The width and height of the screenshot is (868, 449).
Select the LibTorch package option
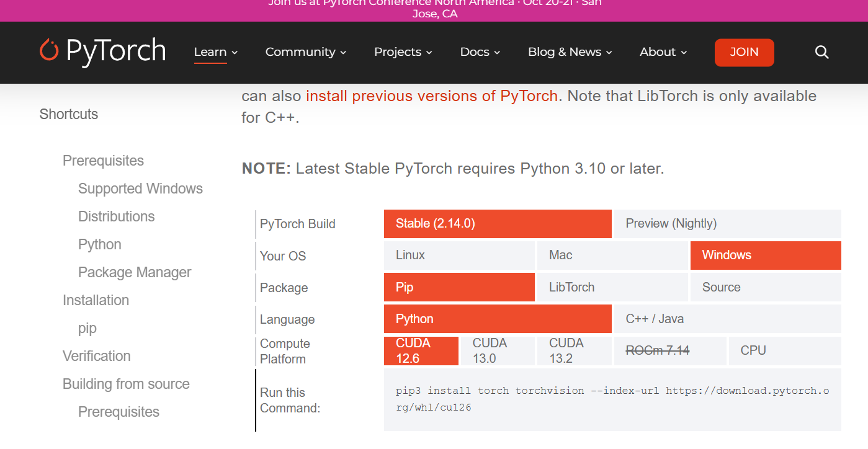click(x=612, y=287)
